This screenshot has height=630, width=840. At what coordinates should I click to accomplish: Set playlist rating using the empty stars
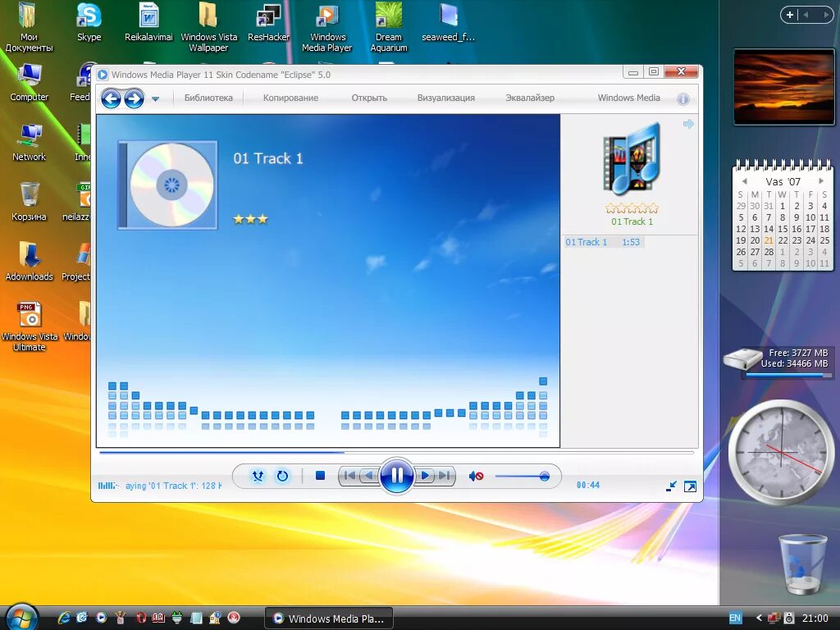tap(632, 208)
